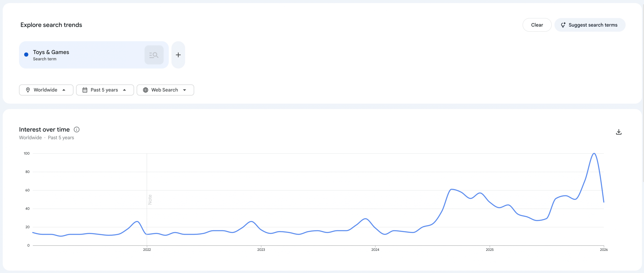Expand the Worldwide region dropdown
Image resolution: width=644 pixels, height=273 pixels.
(46, 90)
